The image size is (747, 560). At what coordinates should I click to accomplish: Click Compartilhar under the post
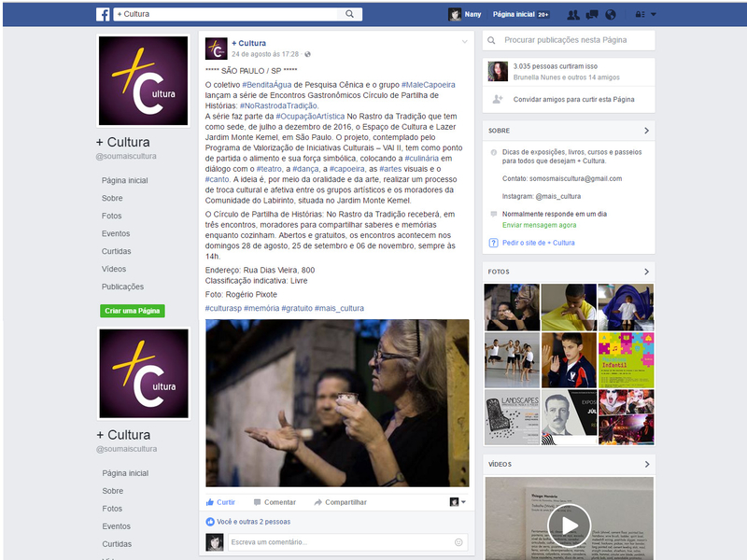pos(341,502)
